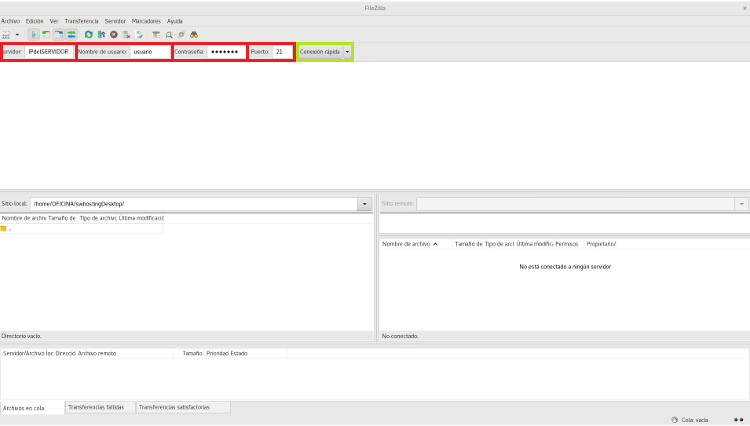Focus the Nombre de usuario field

[150, 52]
